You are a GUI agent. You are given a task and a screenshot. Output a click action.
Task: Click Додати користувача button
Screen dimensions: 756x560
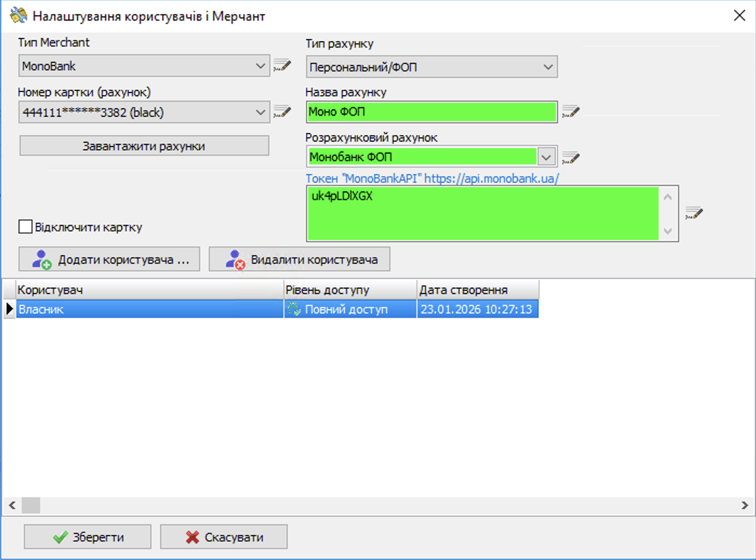(109, 259)
